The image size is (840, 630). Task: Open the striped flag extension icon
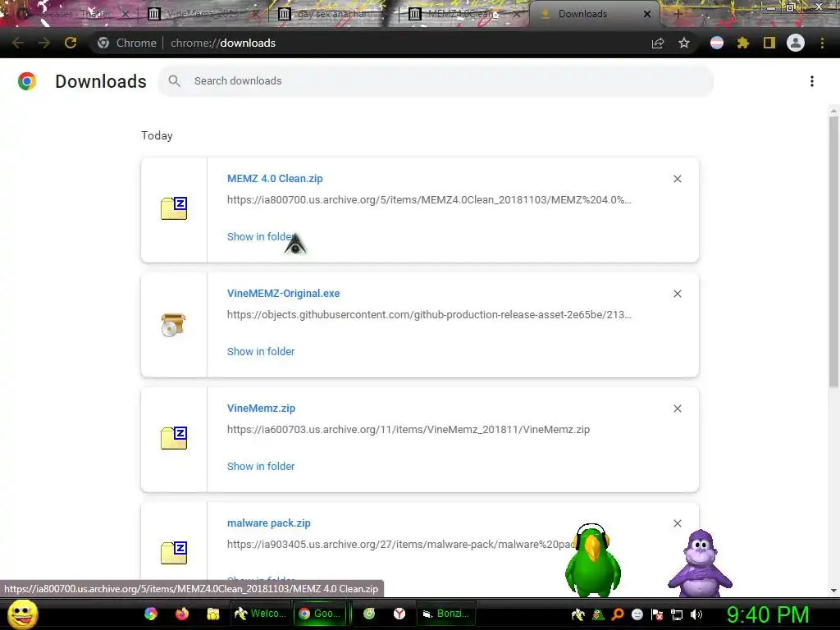coord(717,43)
